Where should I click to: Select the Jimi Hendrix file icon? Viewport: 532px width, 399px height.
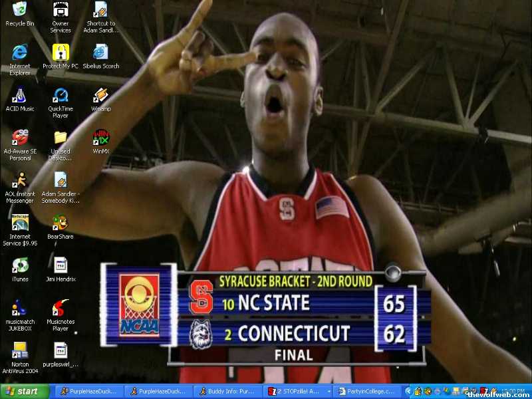point(61,265)
